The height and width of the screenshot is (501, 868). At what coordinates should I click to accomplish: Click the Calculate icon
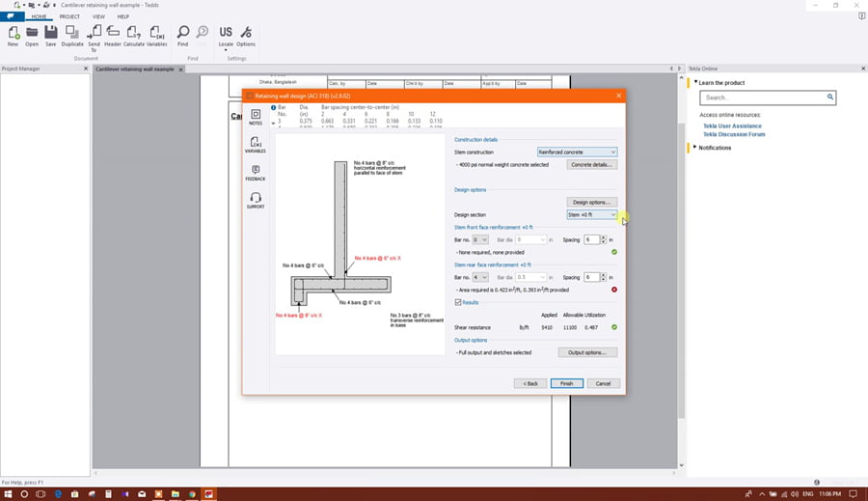pyautogui.click(x=133, y=36)
